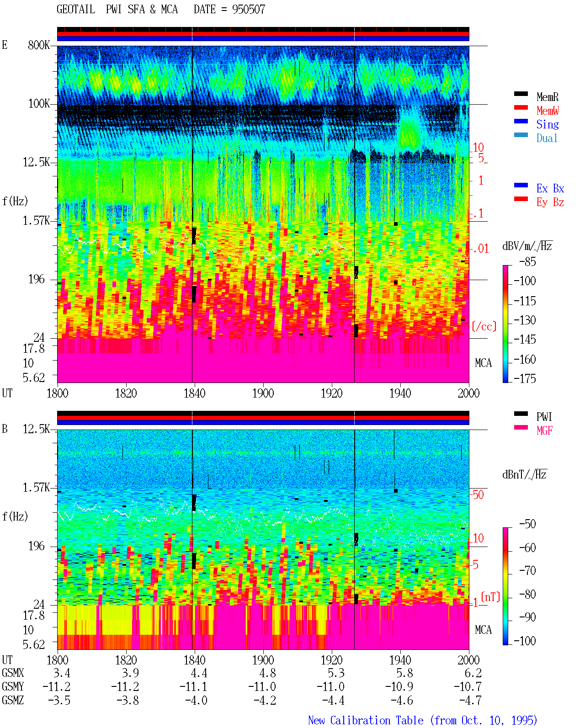This screenshot has height=728, width=585.
Task: Select the "-85" color scale value
Action: [528, 262]
